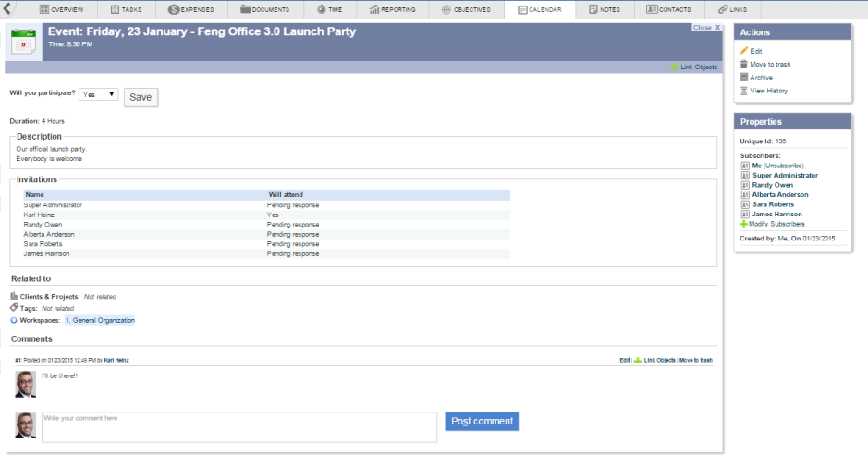
Task: Click the View History hourglass icon
Action: (x=744, y=91)
